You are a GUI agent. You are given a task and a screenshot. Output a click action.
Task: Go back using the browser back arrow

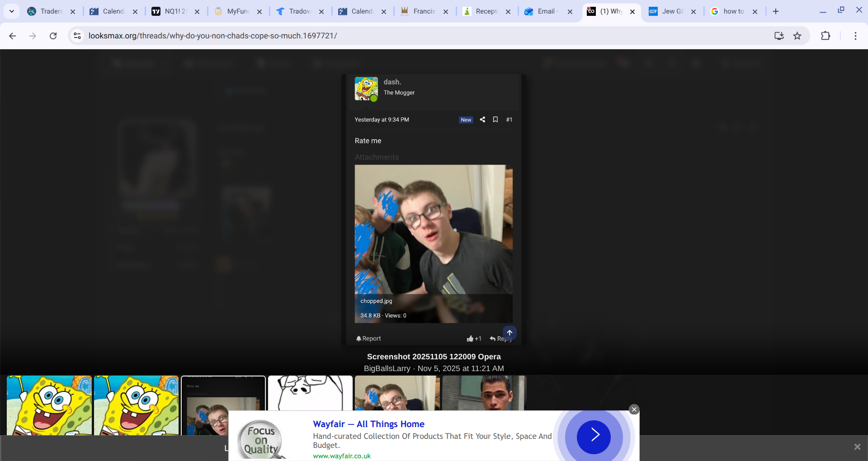pos(13,36)
